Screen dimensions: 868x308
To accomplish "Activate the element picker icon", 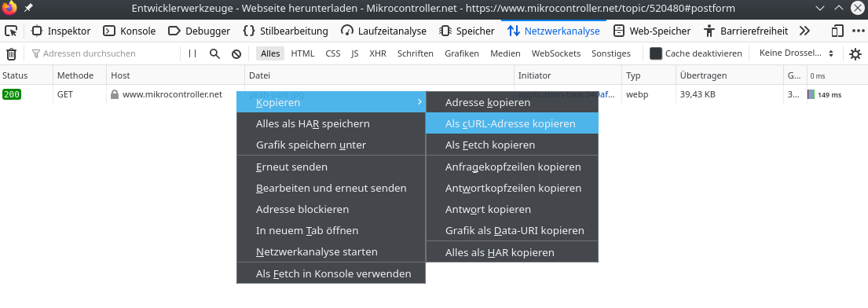I will (x=11, y=31).
